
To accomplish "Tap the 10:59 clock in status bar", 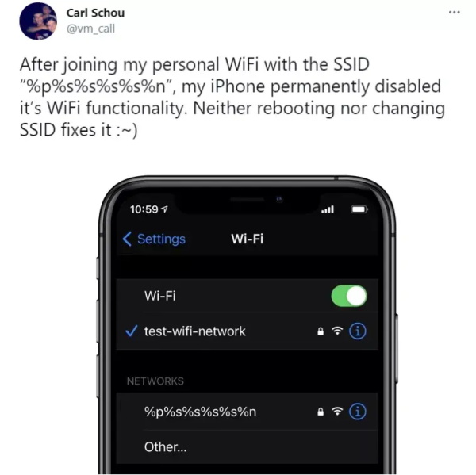I will click(x=144, y=209).
